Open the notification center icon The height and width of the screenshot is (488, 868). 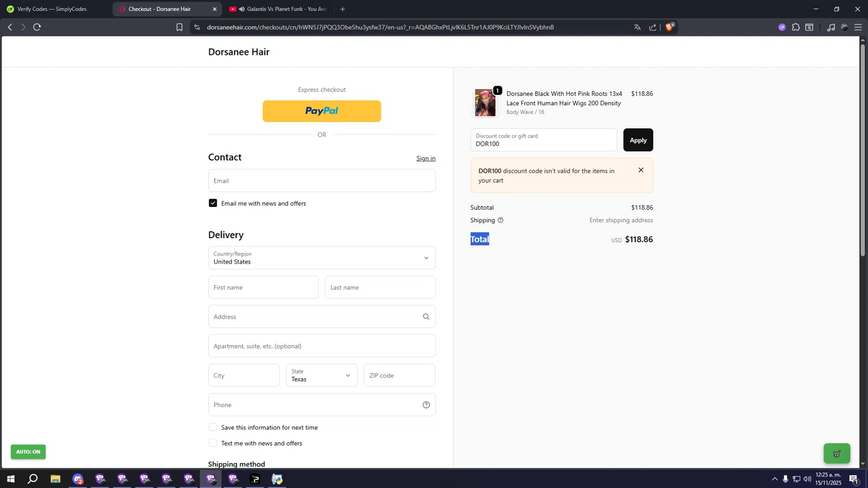point(854,479)
